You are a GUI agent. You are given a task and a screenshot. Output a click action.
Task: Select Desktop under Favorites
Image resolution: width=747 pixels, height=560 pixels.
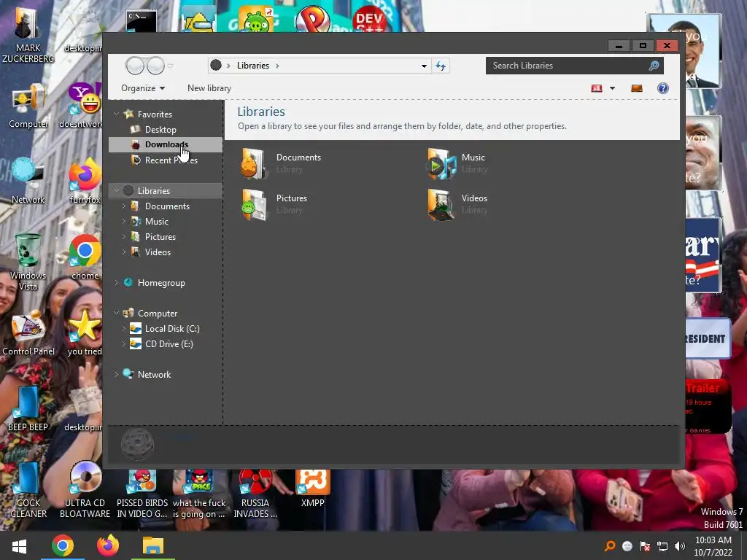pyautogui.click(x=160, y=130)
